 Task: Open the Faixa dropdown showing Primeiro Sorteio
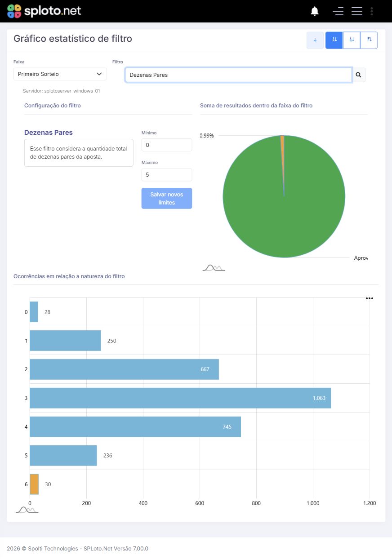[x=60, y=74]
